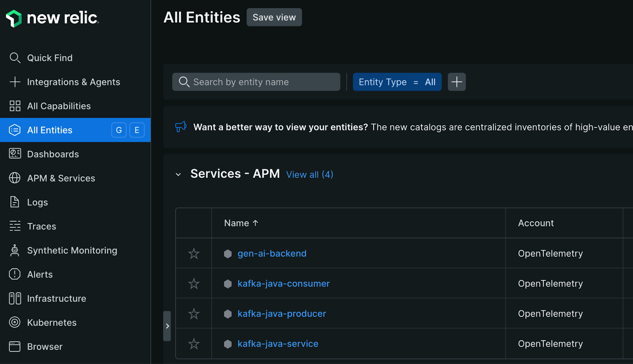Focus the Search by entity name field
Image resolution: width=633 pixels, height=364 pixels.
point(256,82)
